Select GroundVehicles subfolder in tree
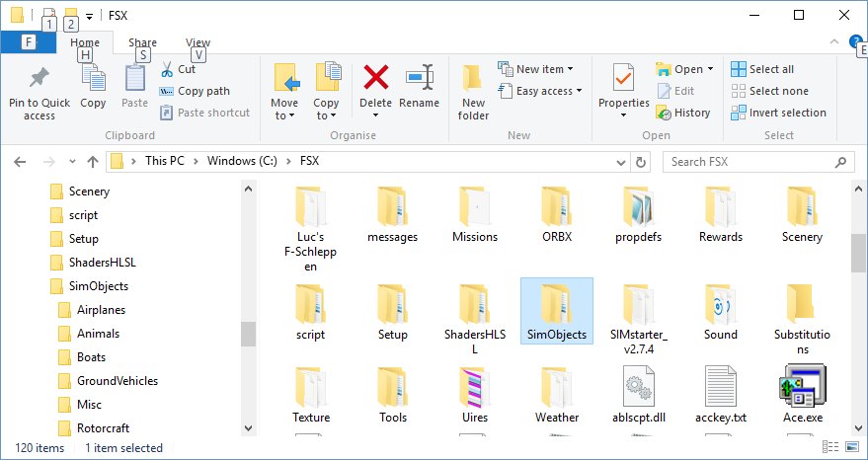This screenshot has height=460, width=868. (108, 381)
